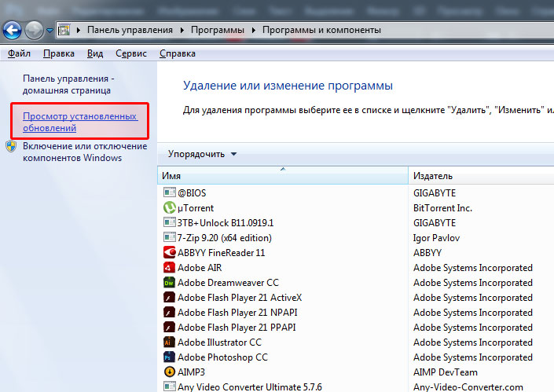Select Adobe AIR entry name
This screenshot has width=554, height=392.
click(x=200, y=268)
